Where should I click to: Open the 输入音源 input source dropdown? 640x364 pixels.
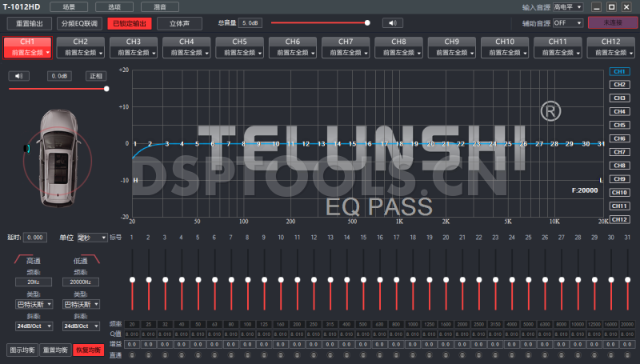click(568, 7)
